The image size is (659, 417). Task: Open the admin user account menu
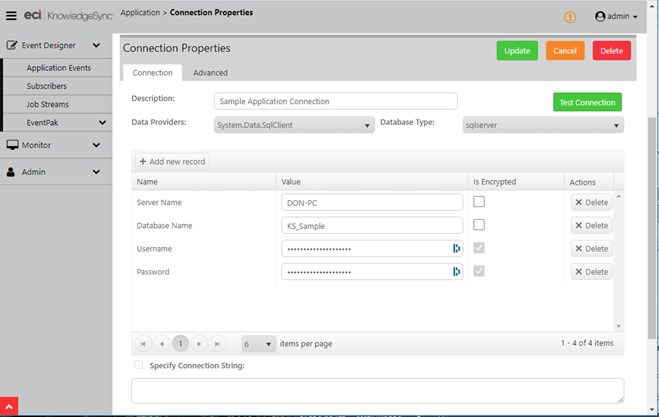[616, 16]
